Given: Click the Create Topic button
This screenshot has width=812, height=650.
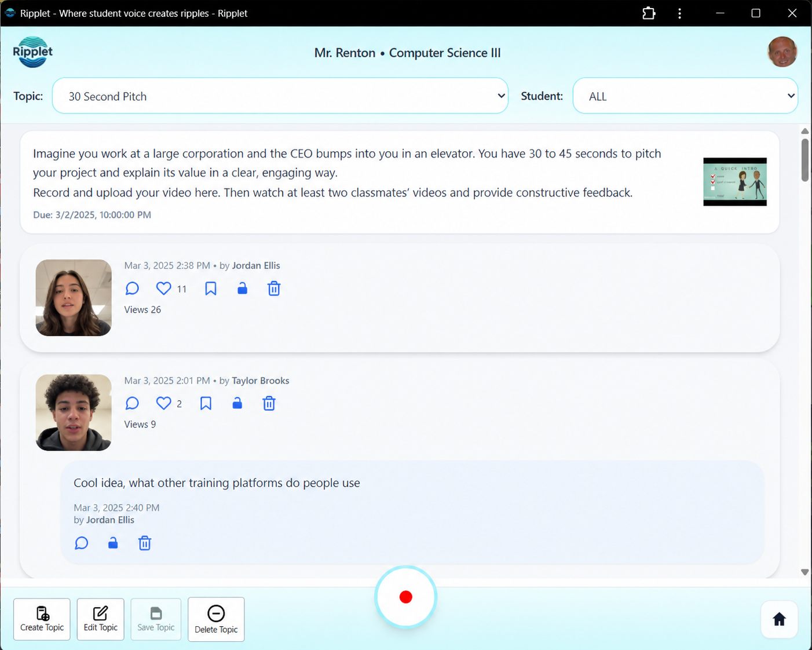Looking at the screenshot, I should point(42,619).
